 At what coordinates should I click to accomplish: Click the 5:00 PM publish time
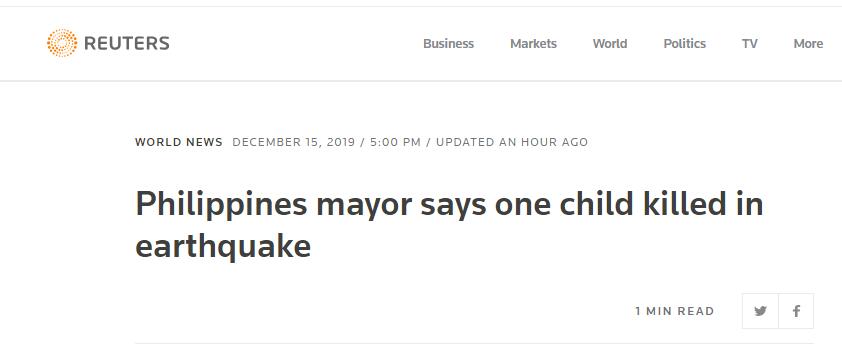coord(395,142)
